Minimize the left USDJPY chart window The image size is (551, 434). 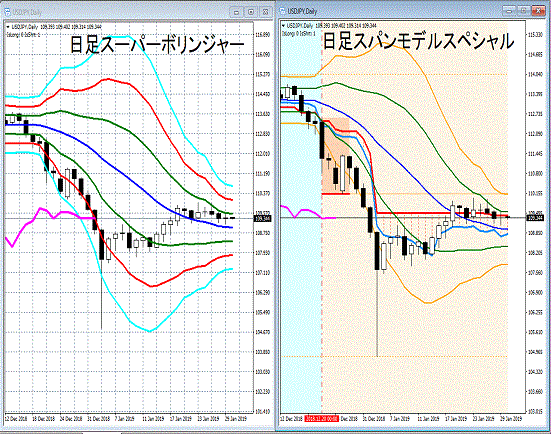(236, 12)
